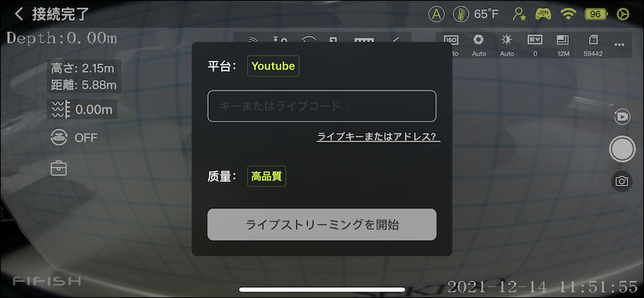Toggle the circled A auto mode
The width and height of the screenshot is (644, 298).
pos(436,14)
